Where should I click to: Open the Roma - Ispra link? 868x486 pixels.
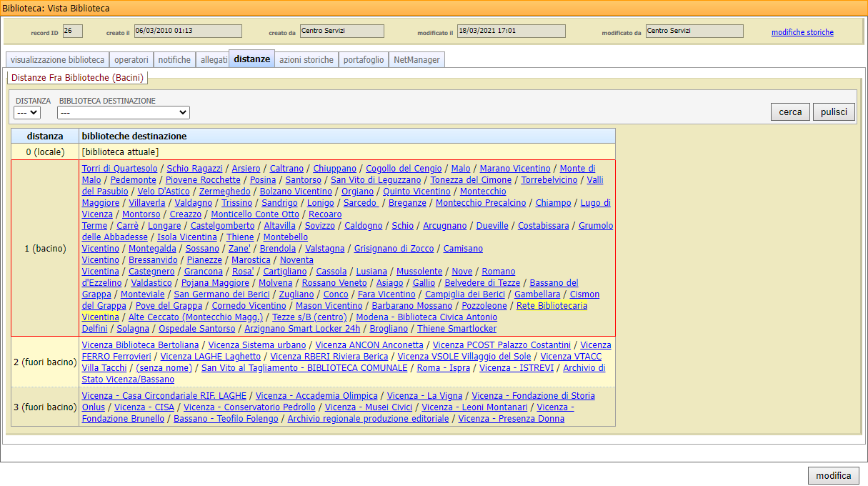point(443,368)
